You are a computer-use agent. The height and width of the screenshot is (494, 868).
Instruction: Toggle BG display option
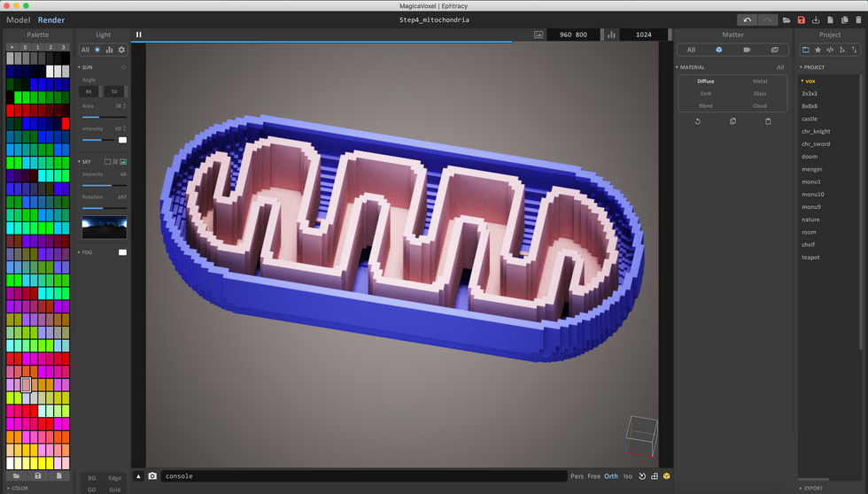point(92,478)
